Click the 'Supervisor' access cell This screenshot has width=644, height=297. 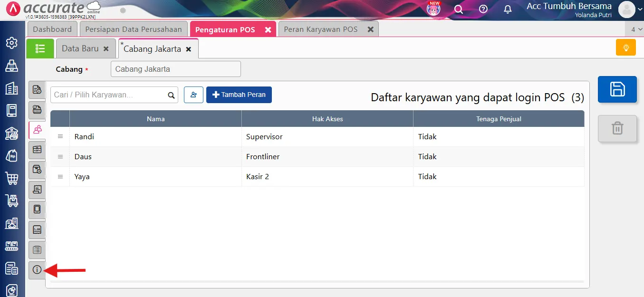click(x=327, y=136)
